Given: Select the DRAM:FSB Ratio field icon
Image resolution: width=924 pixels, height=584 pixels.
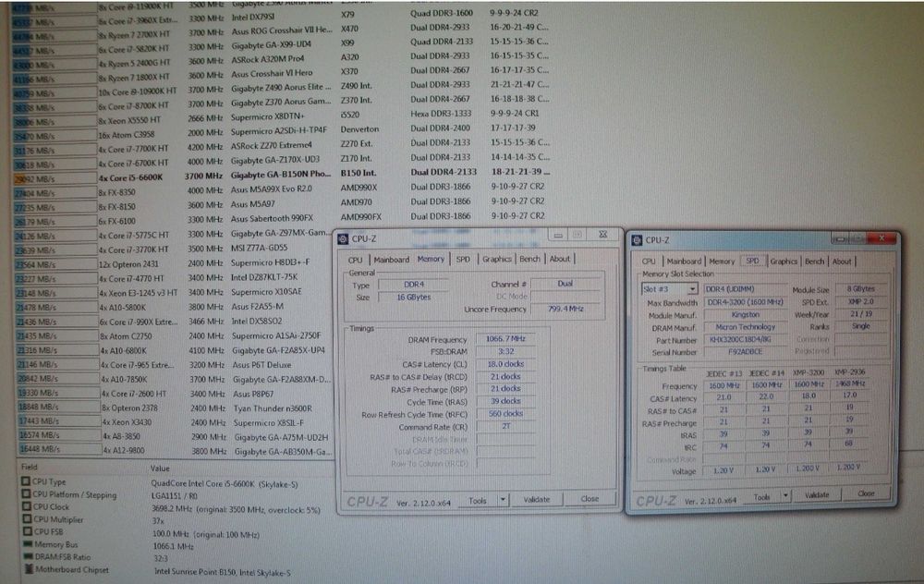Looking at the screenshot, I should [29, 556].
